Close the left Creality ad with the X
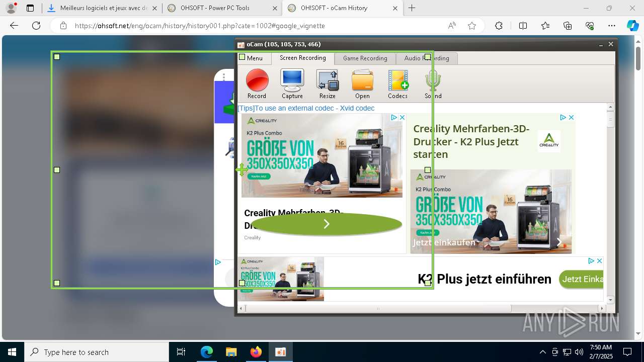This screenshot has width=644, height=362. (x=402, y=117)
